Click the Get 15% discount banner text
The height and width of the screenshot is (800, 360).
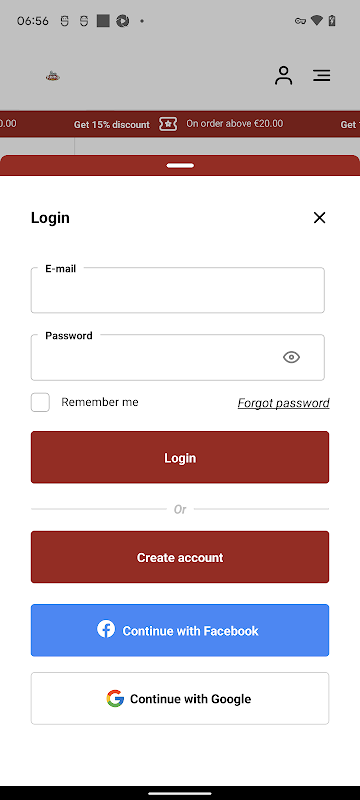[x=112, y=124]
